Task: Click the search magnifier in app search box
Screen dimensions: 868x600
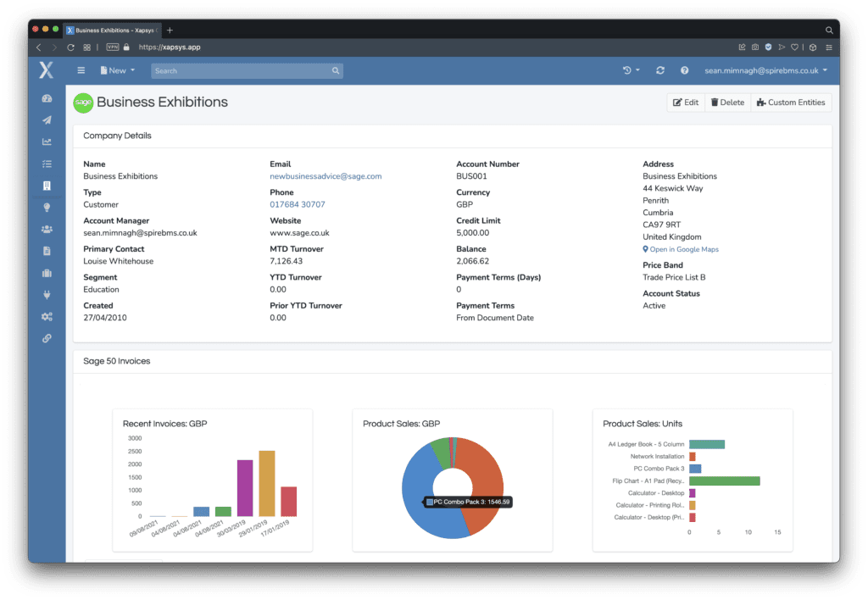Action: click(336, 71)
